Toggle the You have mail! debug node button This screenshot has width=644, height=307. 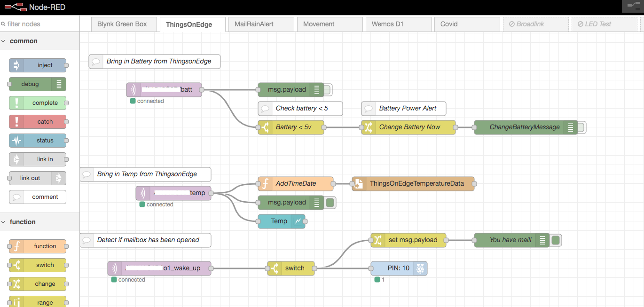556,240
